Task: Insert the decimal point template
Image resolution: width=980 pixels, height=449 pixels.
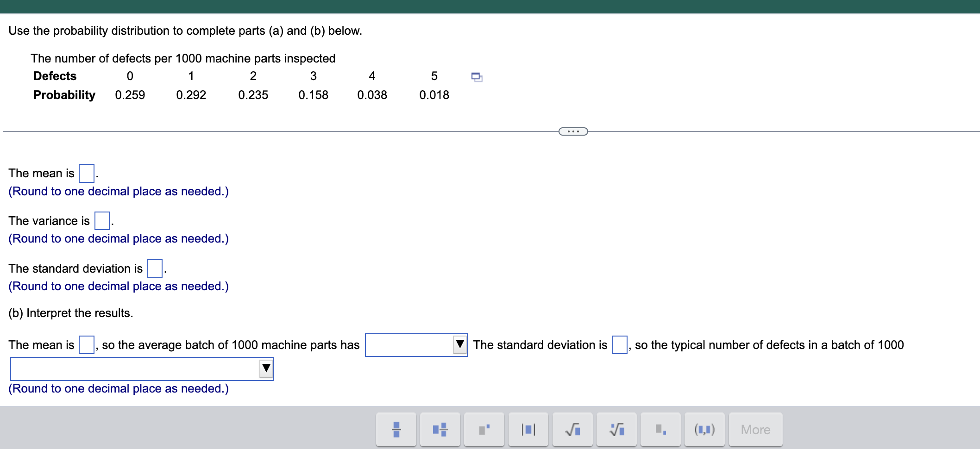Action: click(660, 430)
